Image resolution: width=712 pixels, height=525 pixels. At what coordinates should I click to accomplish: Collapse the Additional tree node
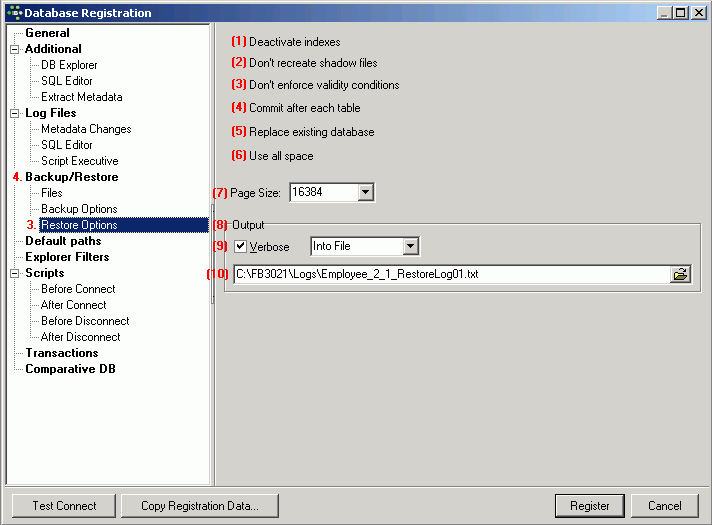[15, 49]
